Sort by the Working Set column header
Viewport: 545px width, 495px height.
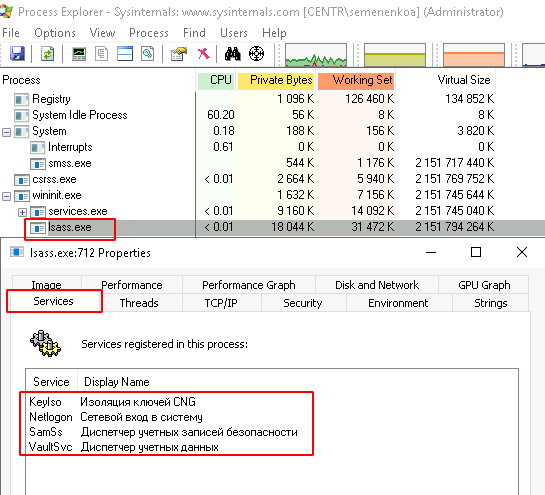356,80
